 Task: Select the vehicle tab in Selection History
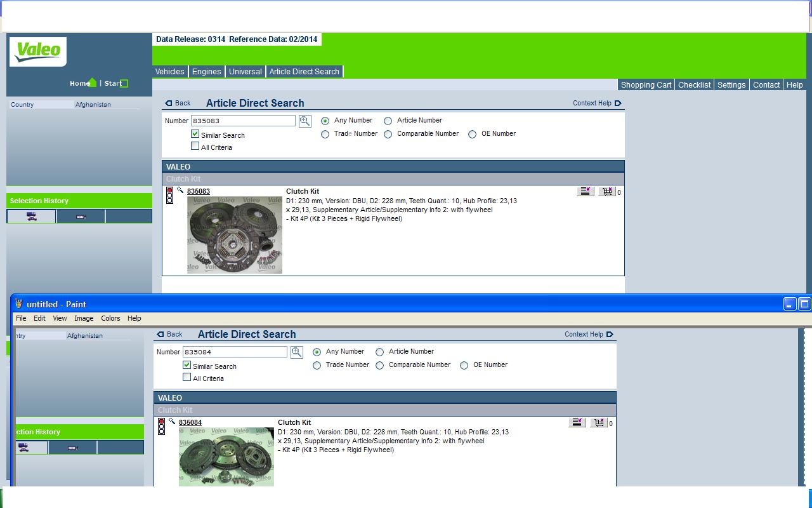(32, 217)
